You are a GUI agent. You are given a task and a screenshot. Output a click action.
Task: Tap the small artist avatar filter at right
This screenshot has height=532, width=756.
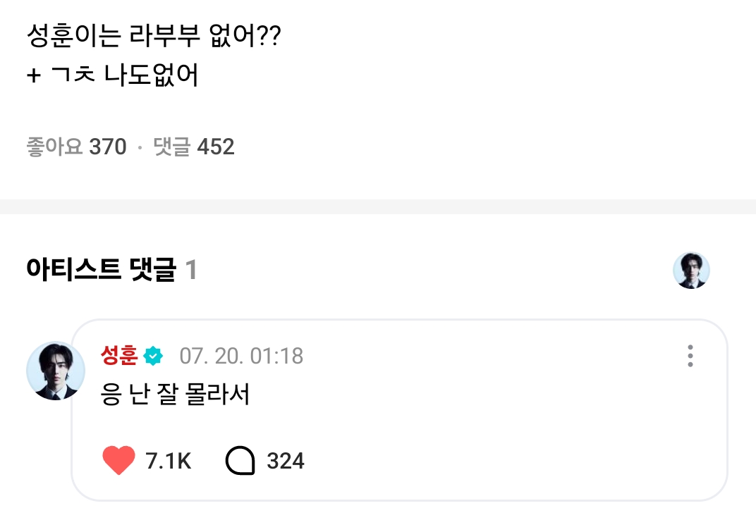(691, 271)
